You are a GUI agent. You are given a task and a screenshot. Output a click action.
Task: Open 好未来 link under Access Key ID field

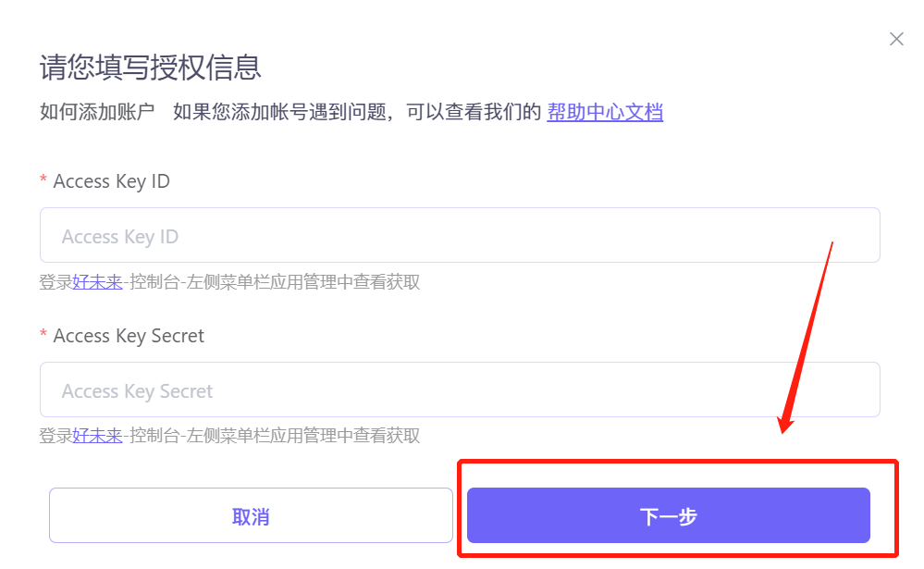click(97, 282)
